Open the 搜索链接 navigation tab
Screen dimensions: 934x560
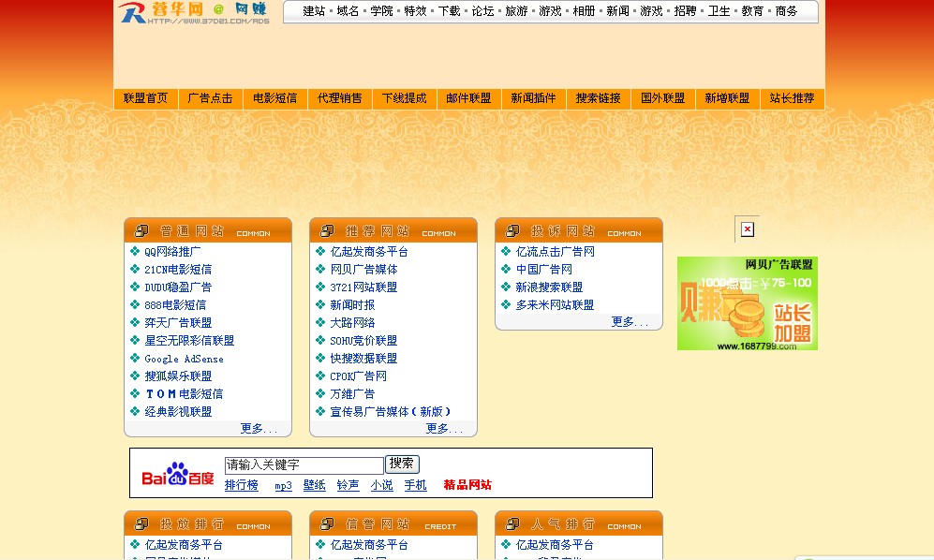(x=598, y=98)
